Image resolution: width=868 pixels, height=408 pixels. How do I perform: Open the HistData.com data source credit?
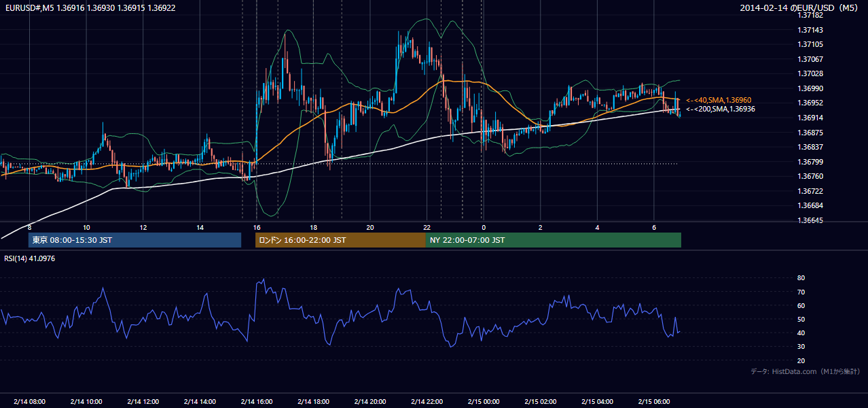coord(805,371)
